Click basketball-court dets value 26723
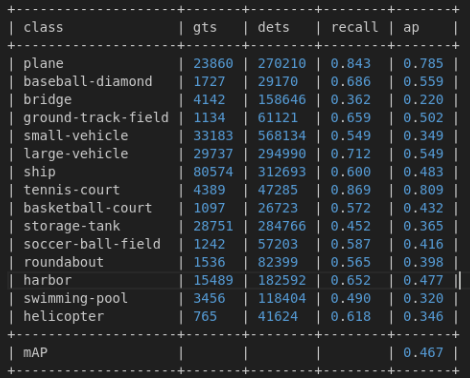 278,208
